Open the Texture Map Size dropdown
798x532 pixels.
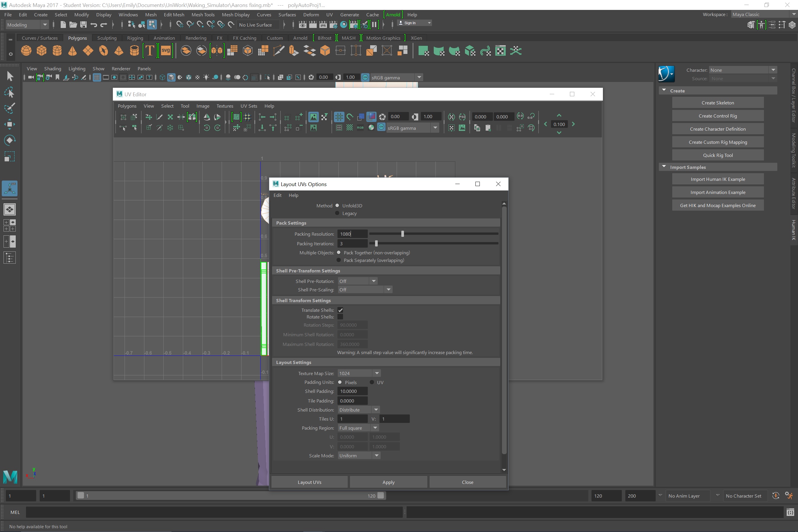(359, 373)
